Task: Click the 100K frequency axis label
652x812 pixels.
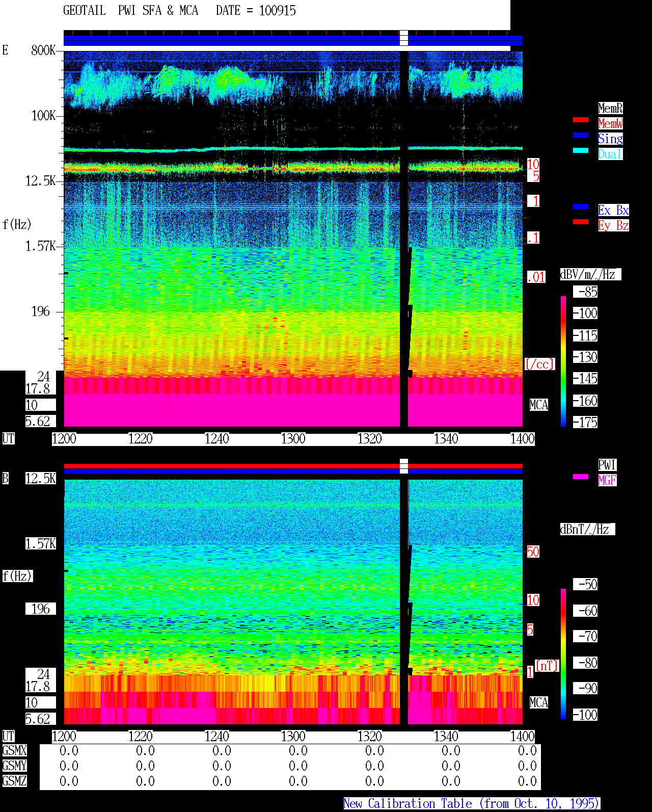Action: [x=43, y=115]
